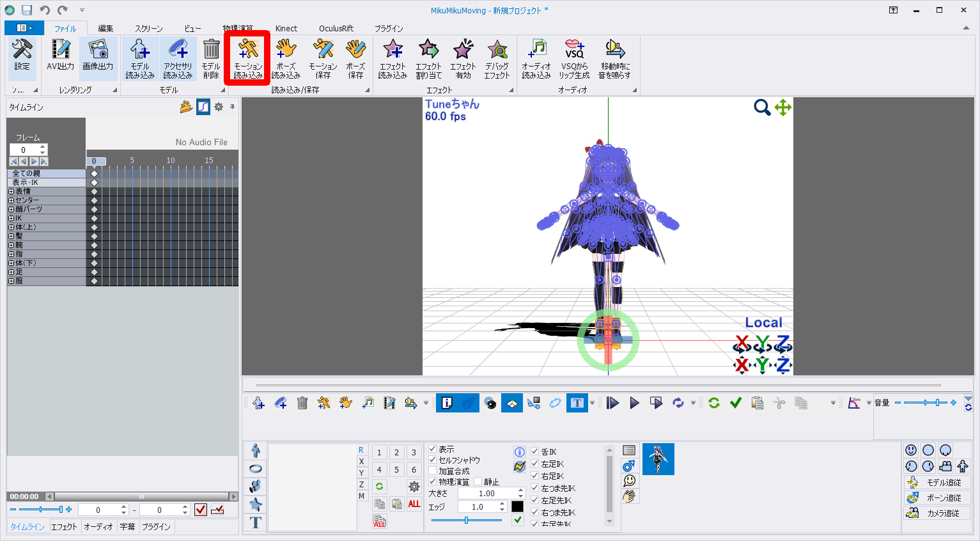Screen dimensions: 980x541
Task: Click the red ALL button
Action: point(414,504)
